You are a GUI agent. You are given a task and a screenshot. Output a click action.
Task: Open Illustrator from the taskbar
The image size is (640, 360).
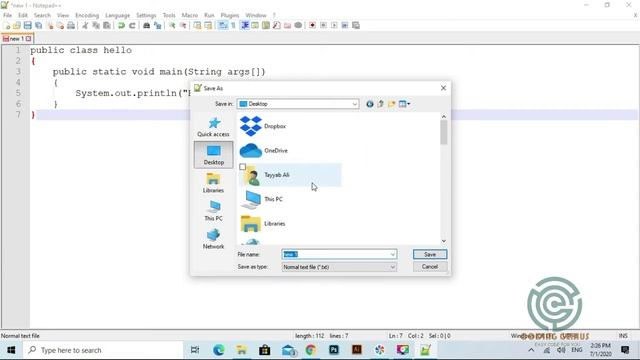(x=357, y=350)
